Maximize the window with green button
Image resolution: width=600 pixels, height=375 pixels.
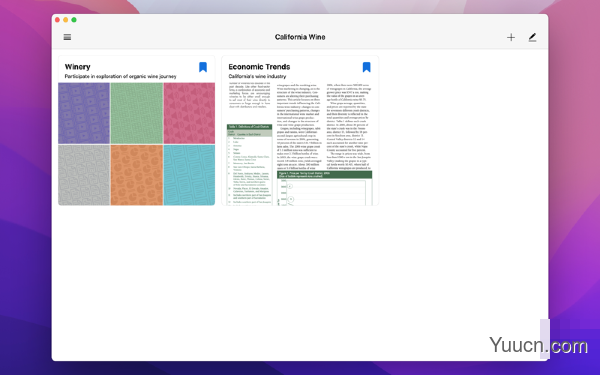(x=74, y=20)
